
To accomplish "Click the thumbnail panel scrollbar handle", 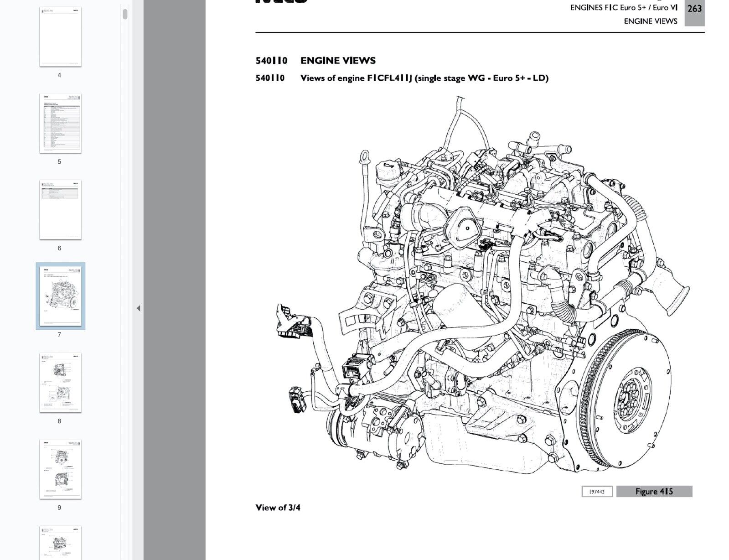I will pyautogui.click(x=125, y=14).
